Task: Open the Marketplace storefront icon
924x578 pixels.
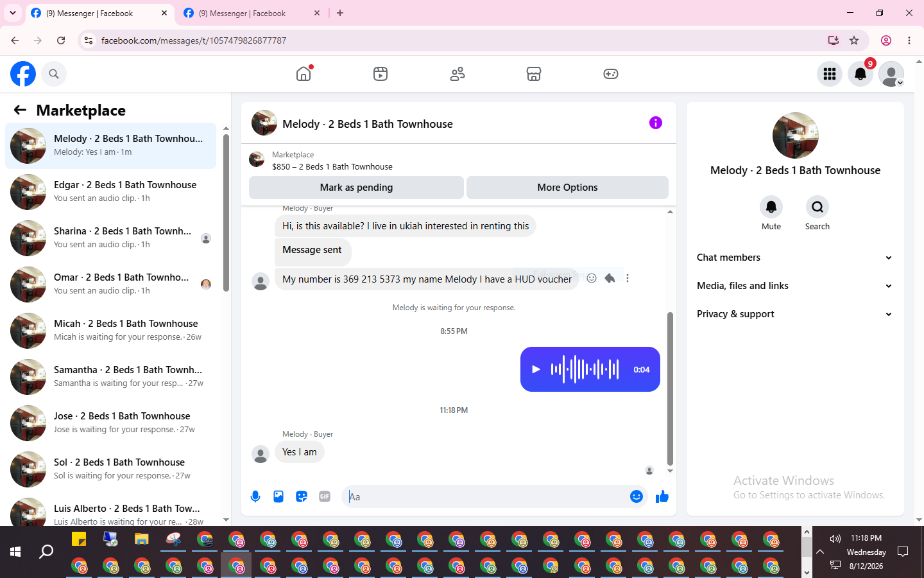Action: [x=534, y=74]
